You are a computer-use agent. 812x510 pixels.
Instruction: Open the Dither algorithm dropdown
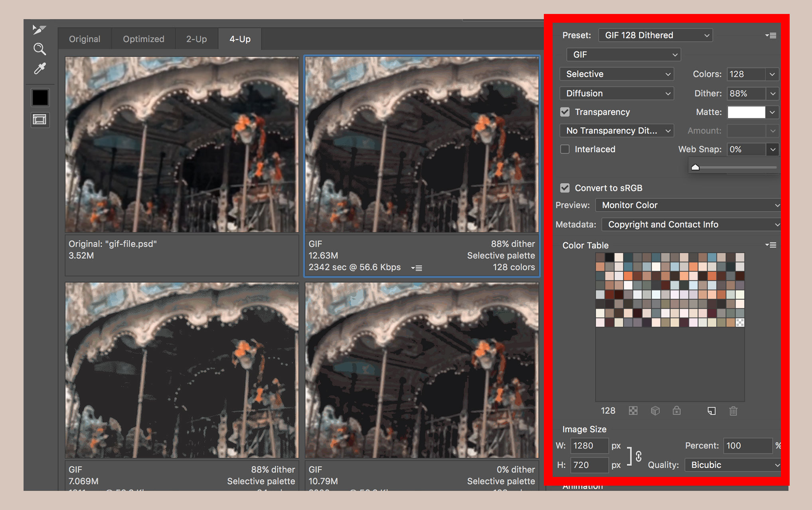pyautogui.click(x=612, y=93)
